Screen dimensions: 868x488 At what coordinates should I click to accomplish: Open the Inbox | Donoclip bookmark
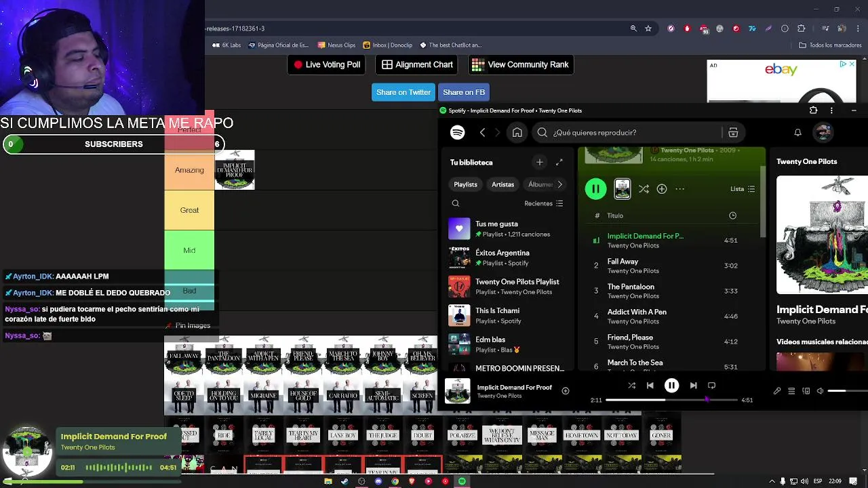click(387, 45)
